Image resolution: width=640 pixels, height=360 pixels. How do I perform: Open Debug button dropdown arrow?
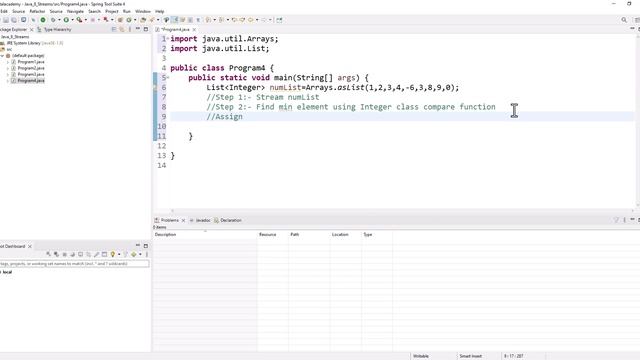(59, 20)
